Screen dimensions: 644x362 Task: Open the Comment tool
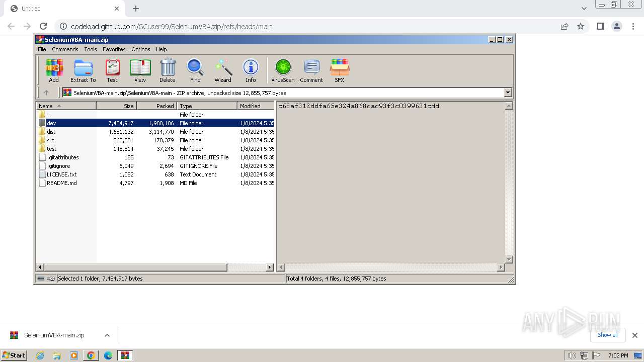tap(311, 70)
